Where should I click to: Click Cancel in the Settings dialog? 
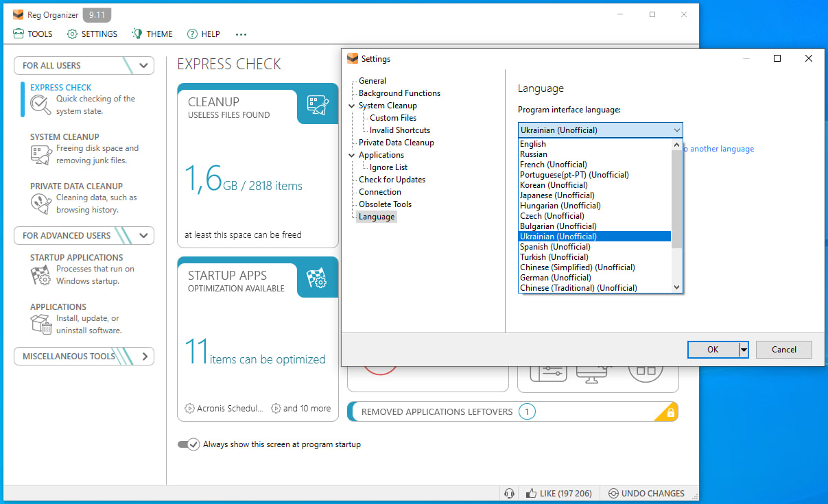pyautogui.click(x=784, y=350)
